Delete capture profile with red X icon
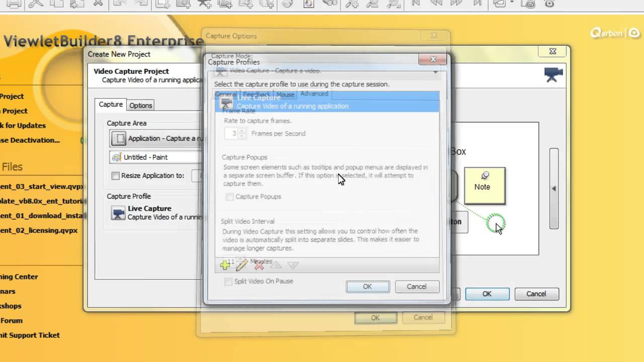This screenshot has width=644, height=362. click(x=259, y=265)
